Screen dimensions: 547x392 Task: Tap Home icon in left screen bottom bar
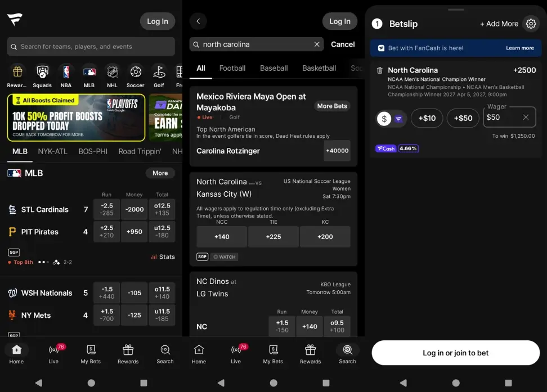(16, 350)
